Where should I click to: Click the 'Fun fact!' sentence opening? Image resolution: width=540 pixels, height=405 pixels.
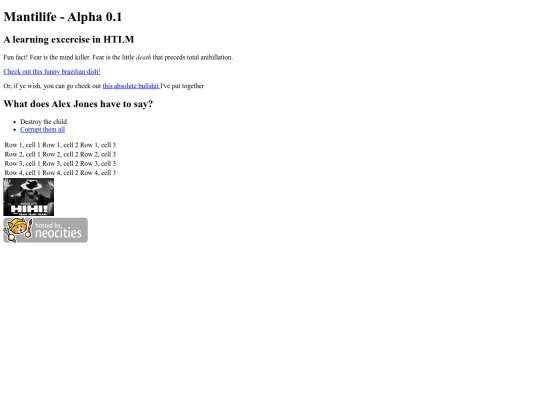15,58
